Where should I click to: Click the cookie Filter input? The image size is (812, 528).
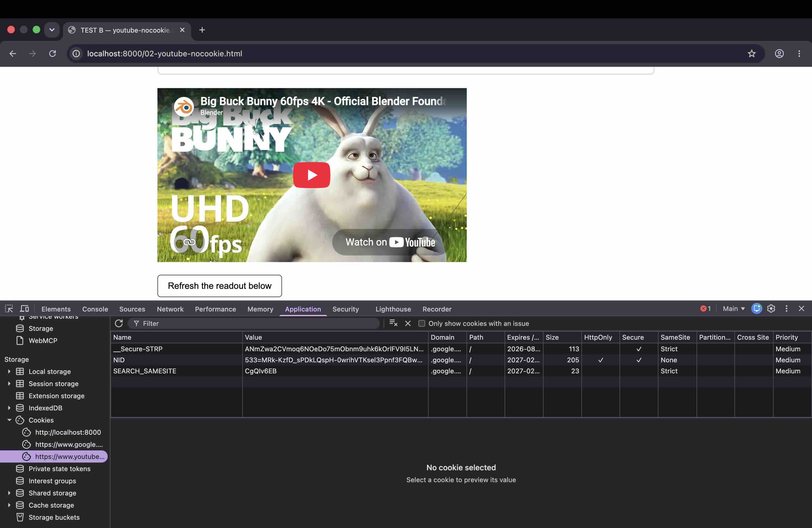click(254, 323)
